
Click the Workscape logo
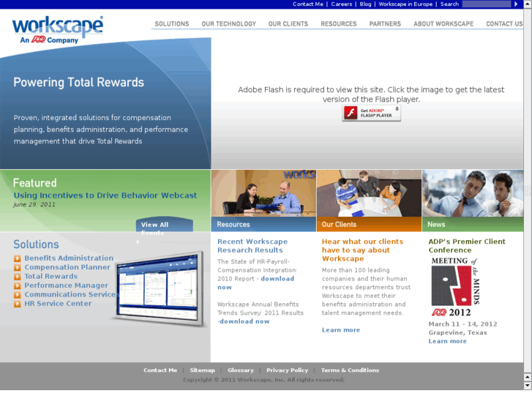(58, 30)
